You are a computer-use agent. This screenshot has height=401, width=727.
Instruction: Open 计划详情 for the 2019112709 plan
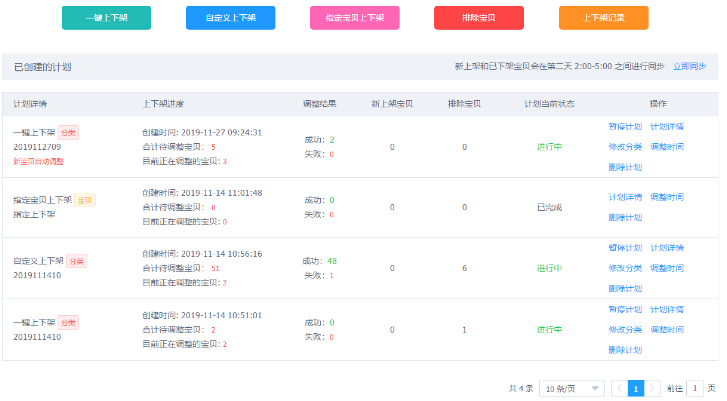(x=667, y=126)
